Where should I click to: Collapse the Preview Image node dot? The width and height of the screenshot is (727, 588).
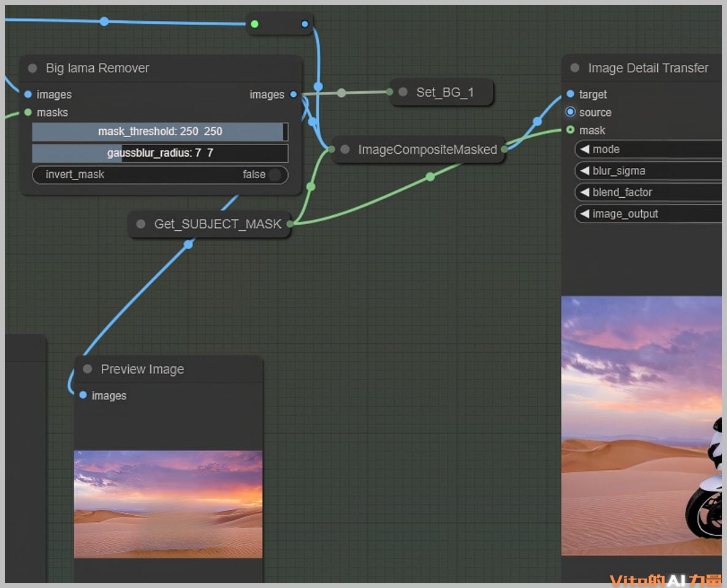(x=88, y=369)
